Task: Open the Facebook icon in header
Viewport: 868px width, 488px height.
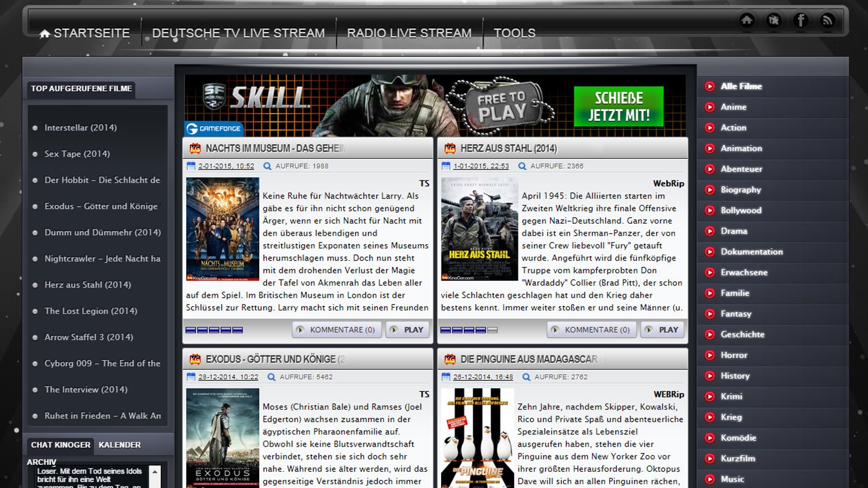Action: (800, 20)
